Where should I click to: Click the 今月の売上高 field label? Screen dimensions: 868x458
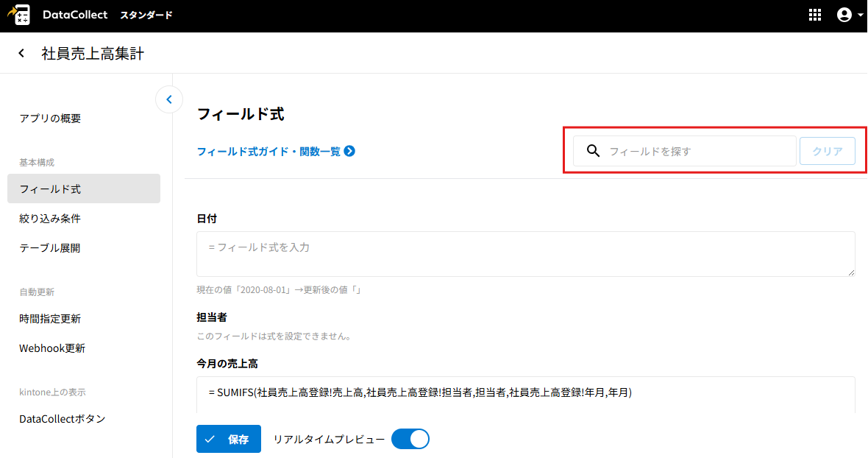tap(227, 364)
